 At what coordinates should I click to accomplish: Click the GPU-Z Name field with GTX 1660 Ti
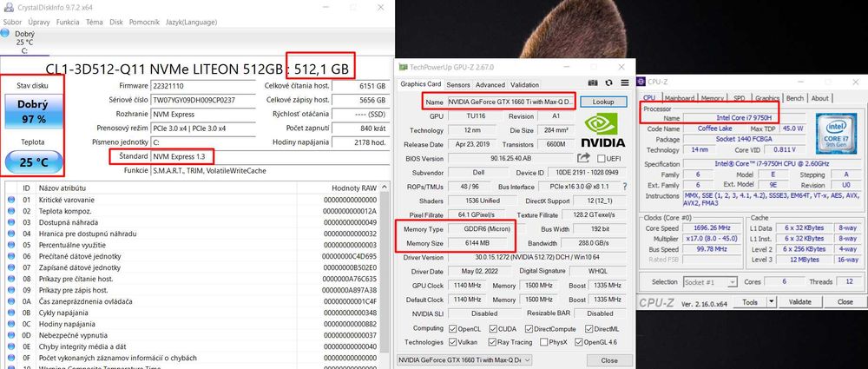click(x=510, y=102)
